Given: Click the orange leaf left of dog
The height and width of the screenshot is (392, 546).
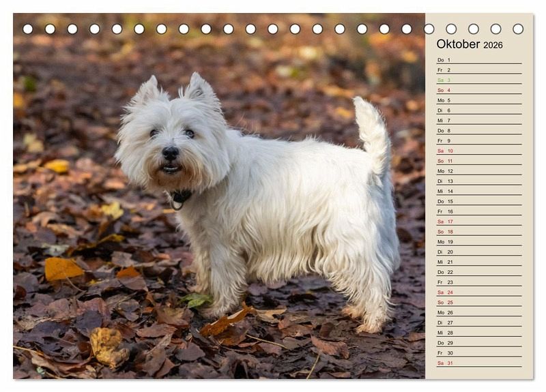Looking at the screenshot, I should click(x=61, y=269).
